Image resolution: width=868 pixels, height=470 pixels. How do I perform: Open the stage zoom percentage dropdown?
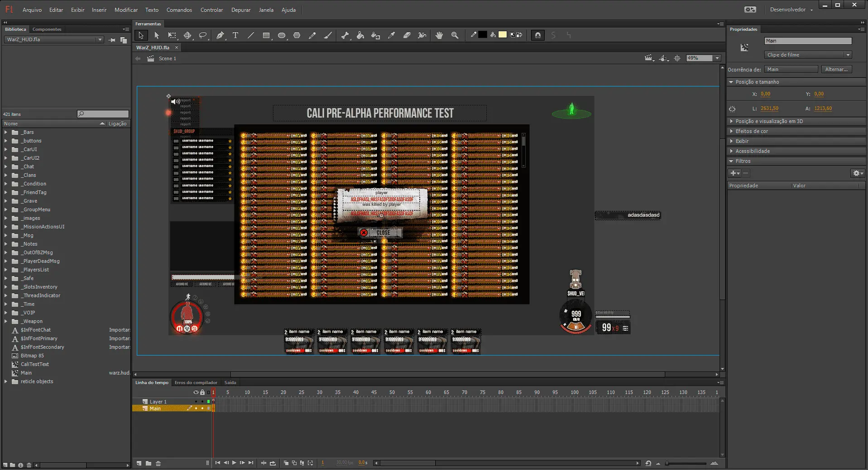[x=717, y=58]
